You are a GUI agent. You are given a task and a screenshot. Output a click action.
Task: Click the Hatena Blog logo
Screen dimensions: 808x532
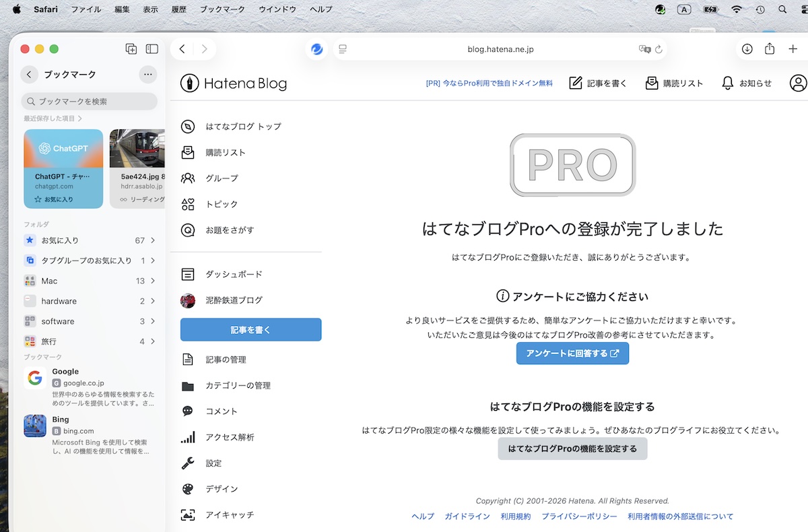point(234,84)
